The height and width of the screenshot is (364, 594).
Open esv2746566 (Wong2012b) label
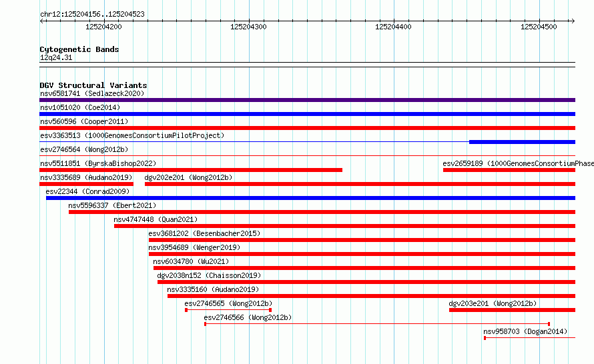pyautogui.click(x=248, y=317)
